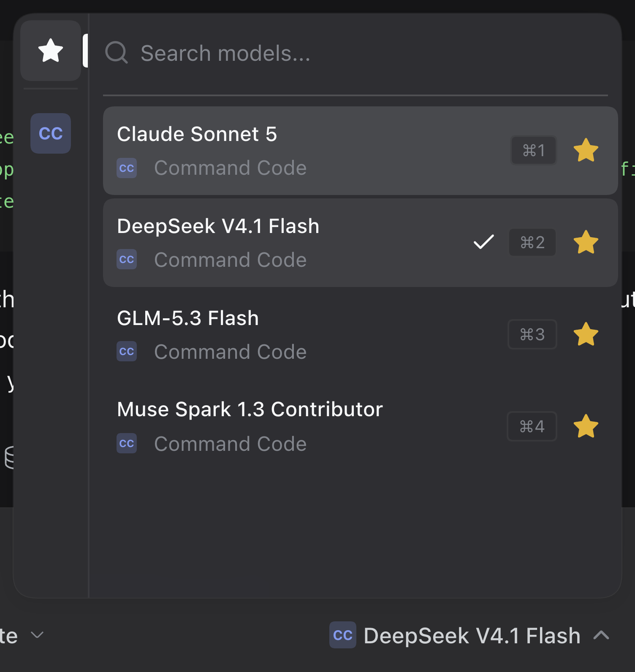Screen dimensions: 635x672
Task: Click the ⌘2 shortcut badge
Action: click(x=532, y=242)
